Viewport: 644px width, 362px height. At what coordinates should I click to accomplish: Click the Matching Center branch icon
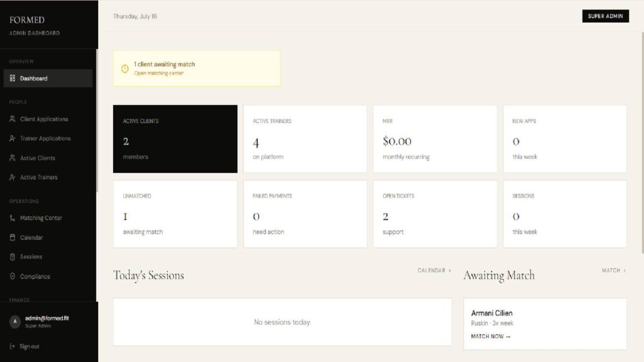pos(13,218)
